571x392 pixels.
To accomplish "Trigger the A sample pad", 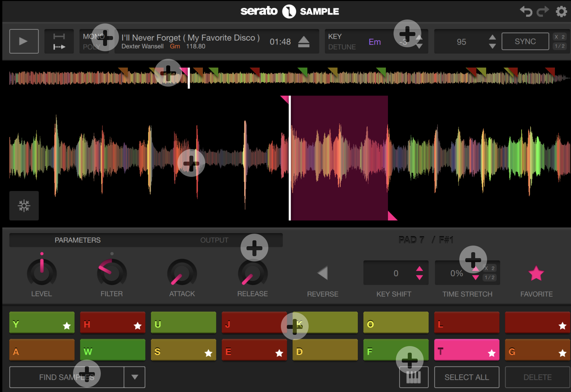I will click(42, 350).
